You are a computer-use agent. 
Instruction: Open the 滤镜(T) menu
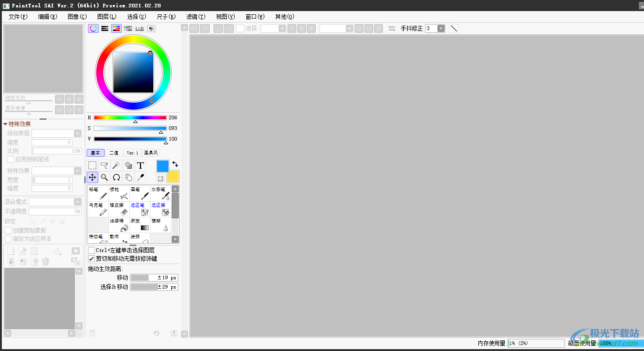coord(196,17)
